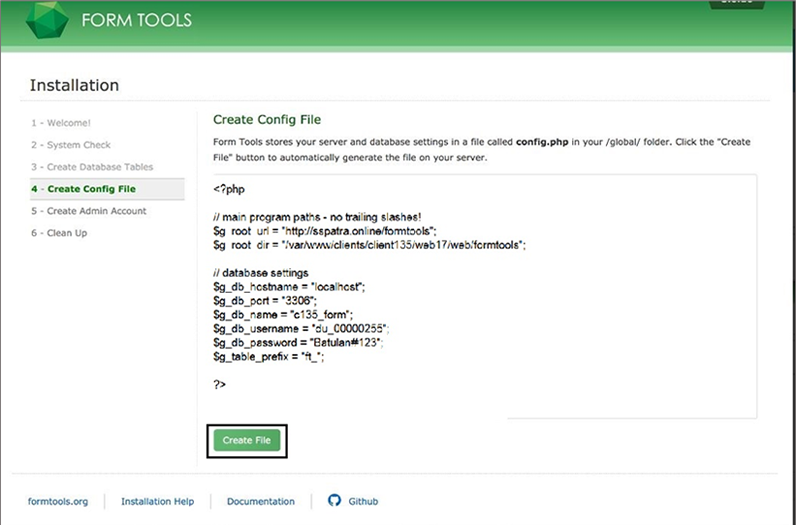The width and height of the screenshot is (796, 525).
Task: Click the Create File button
Action: point(247,440)
